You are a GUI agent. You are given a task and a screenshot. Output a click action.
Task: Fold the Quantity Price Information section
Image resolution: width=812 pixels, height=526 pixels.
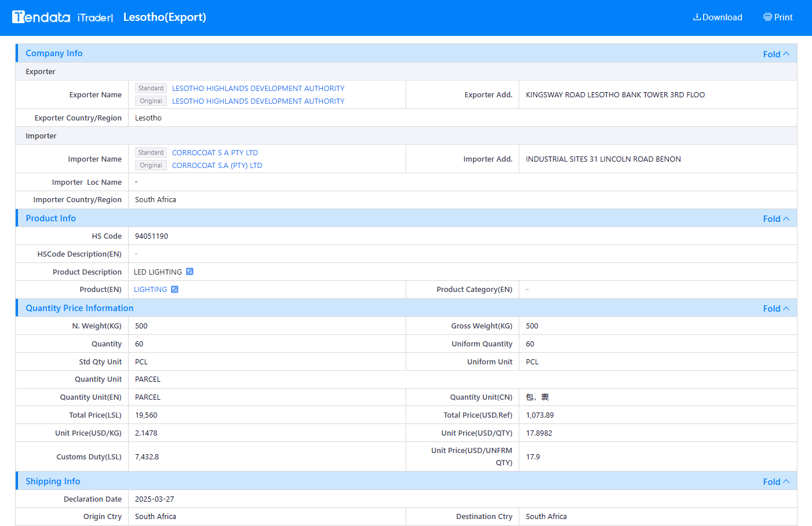(776, 308)
